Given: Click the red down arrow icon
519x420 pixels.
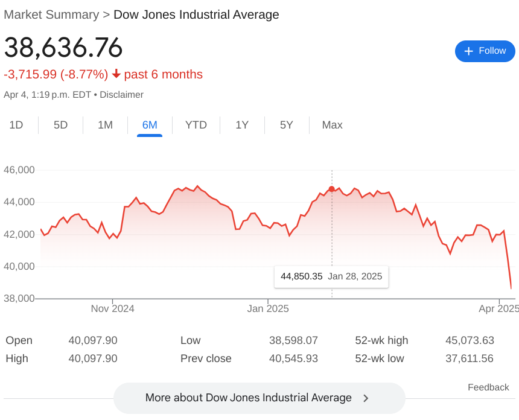Looking at the screenshot, I should click(x=116, y=74).
